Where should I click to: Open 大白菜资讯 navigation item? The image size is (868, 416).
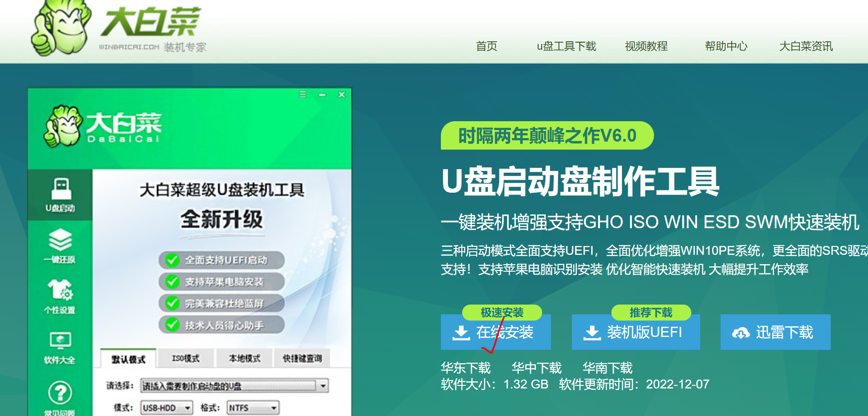[x=806, y=46]
